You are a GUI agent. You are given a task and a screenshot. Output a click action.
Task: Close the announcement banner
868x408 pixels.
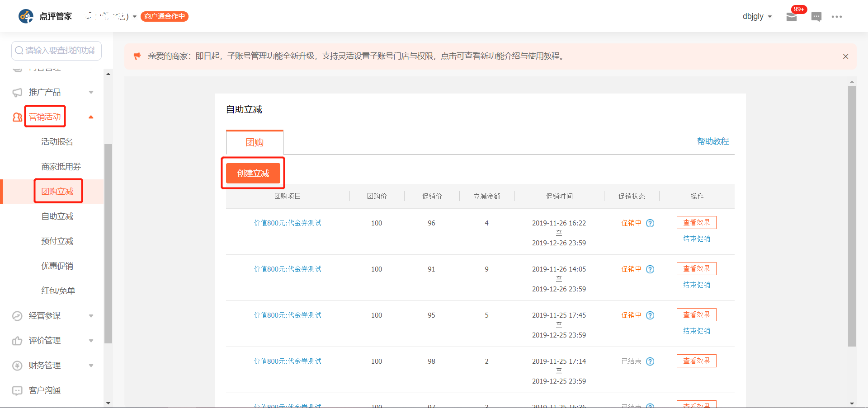845,56
